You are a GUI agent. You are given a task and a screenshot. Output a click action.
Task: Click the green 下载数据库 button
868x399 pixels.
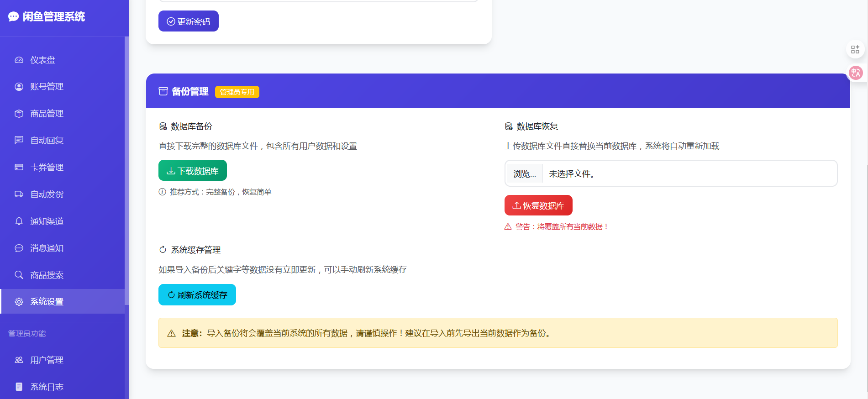(x=193, y=171)
